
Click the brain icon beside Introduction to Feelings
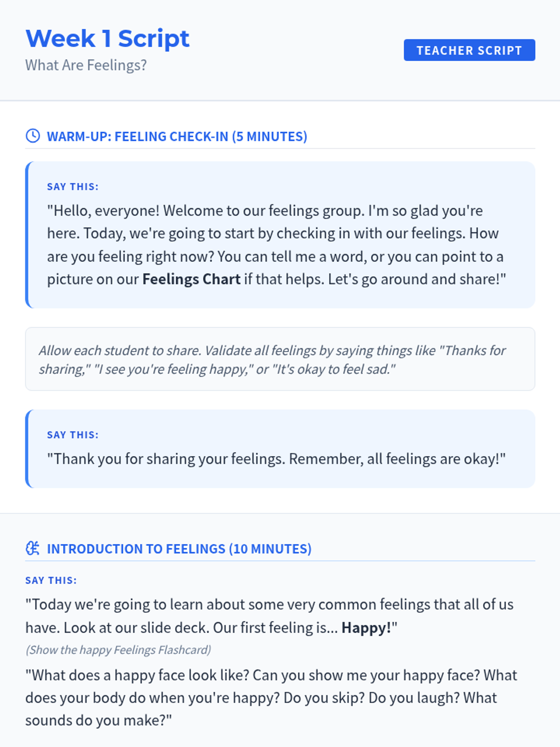(x=33, y=548)
